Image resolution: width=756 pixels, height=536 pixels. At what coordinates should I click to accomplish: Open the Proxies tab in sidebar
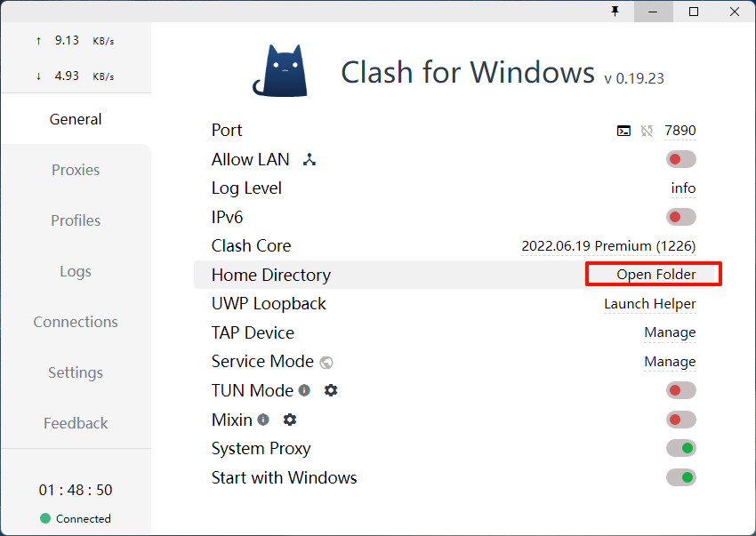point(76,170)
